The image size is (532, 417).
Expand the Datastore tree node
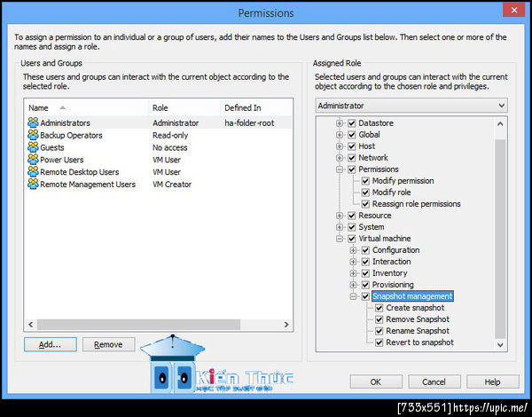(340, 123)
